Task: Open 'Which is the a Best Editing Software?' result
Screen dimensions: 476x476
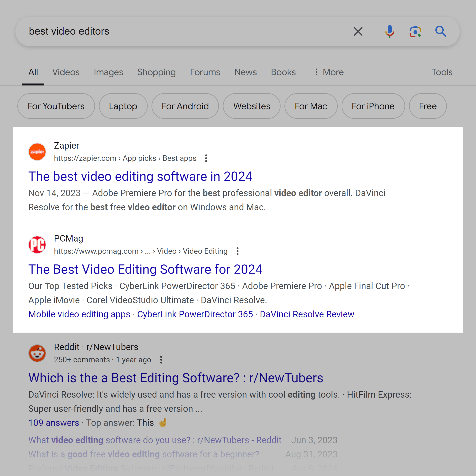Action: click(x=176, y=378)
